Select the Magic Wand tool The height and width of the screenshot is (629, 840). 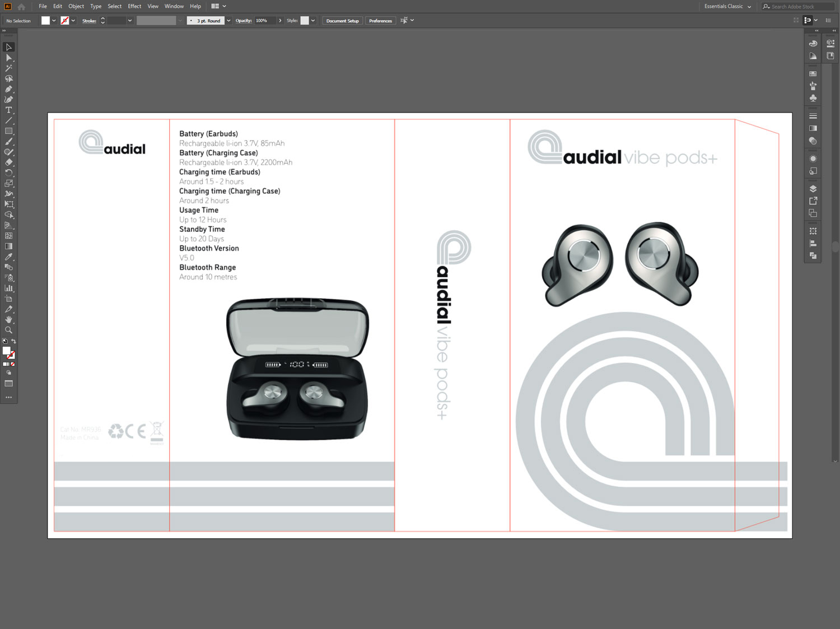(8, 68)
